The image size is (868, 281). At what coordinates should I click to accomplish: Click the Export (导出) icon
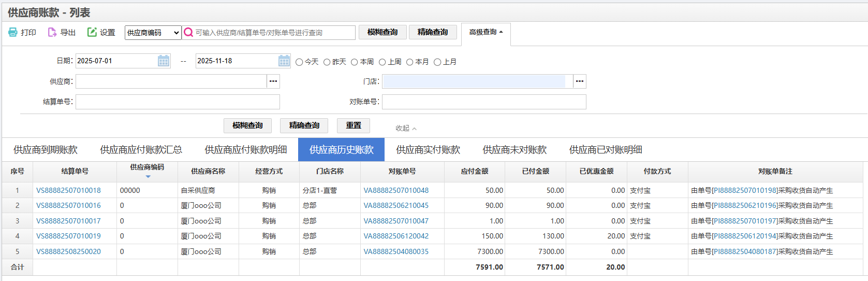52,32
